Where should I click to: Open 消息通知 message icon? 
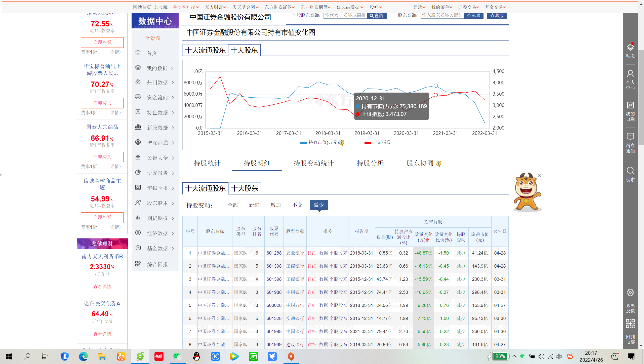(x=630, y=137)
